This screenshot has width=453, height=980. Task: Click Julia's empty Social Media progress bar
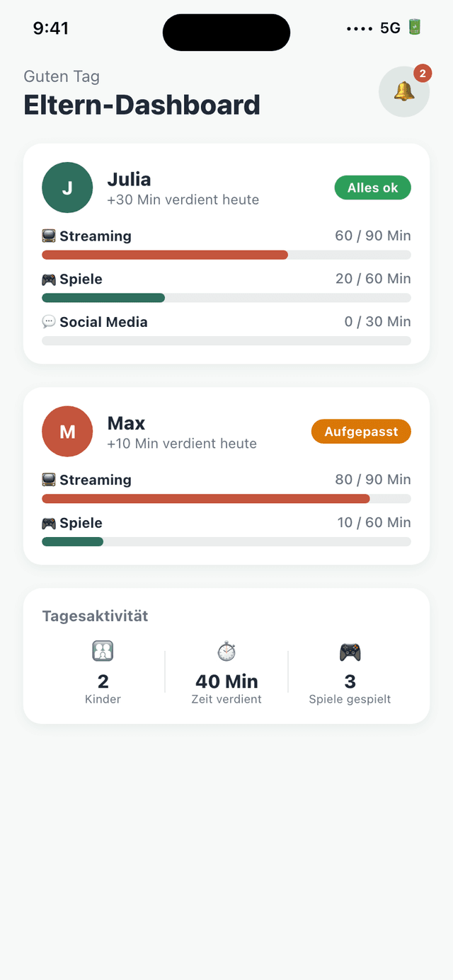tap(226, 341)
